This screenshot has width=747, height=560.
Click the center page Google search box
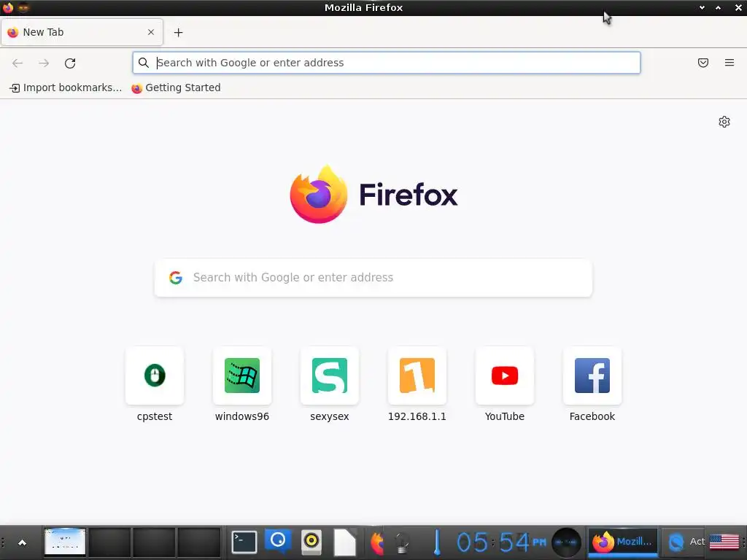pyautogui.click(x=373, y=278)
